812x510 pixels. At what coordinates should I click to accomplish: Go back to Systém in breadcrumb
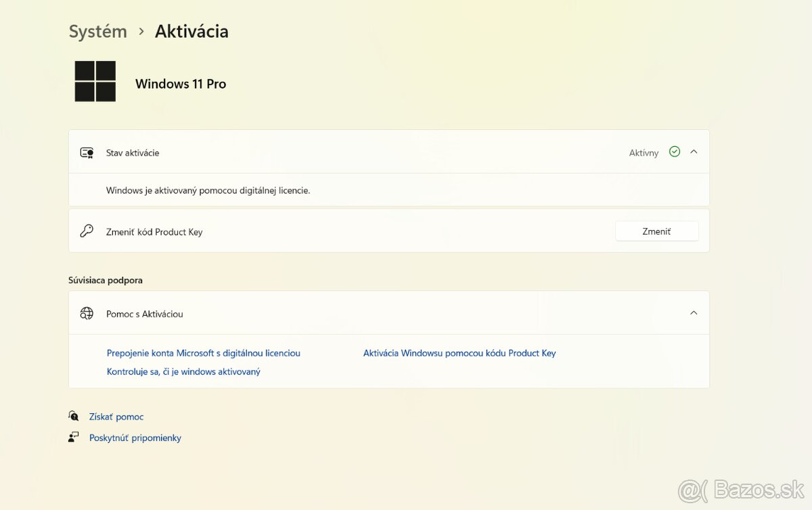98,32
